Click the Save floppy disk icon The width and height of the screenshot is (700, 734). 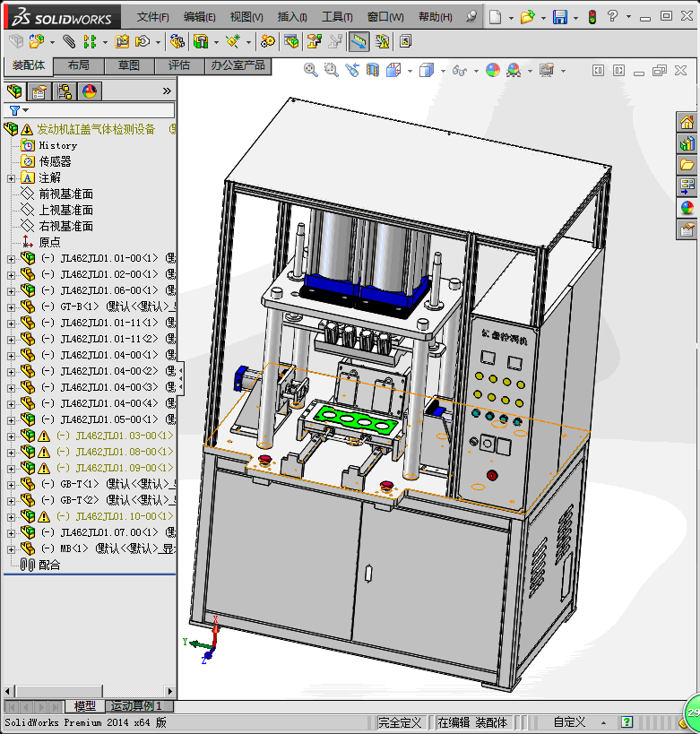click(559, 17)
